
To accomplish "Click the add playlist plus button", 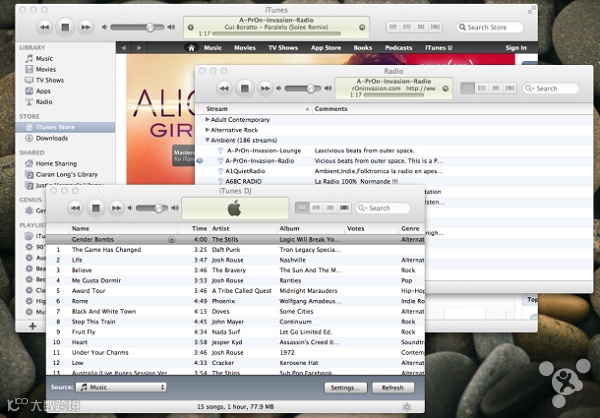I will click(x=33, y=326).
